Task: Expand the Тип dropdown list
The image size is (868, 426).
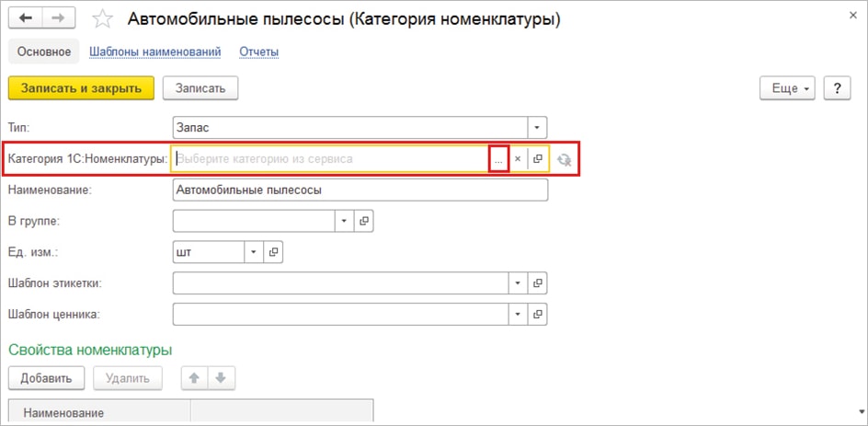Action: coord(538,127)
